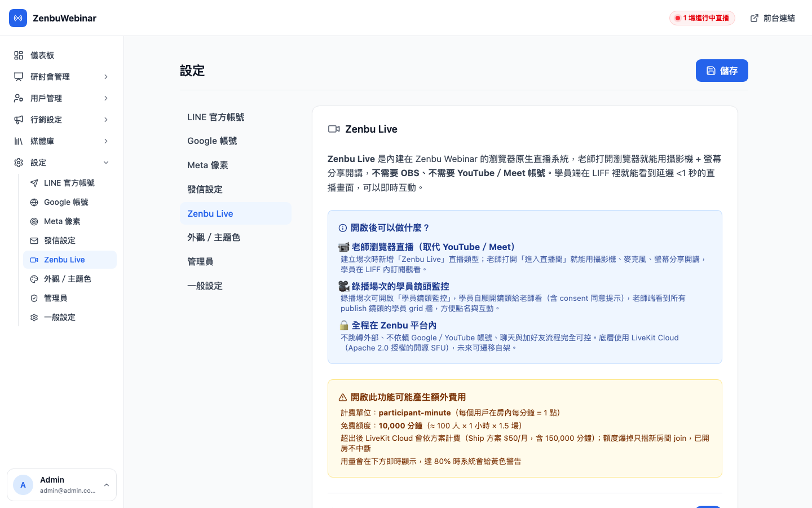
Task: Collapse the sidebar 設定 section chevron
Action: tap(106, 163)
